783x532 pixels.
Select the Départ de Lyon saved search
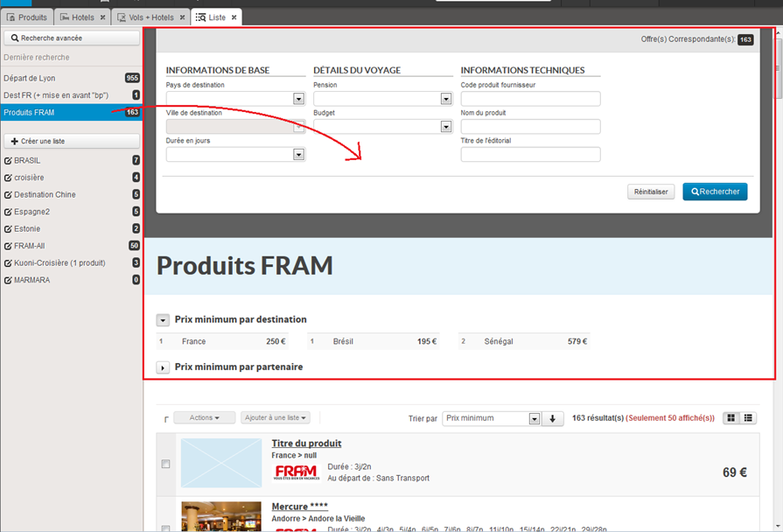pos(30,78)
